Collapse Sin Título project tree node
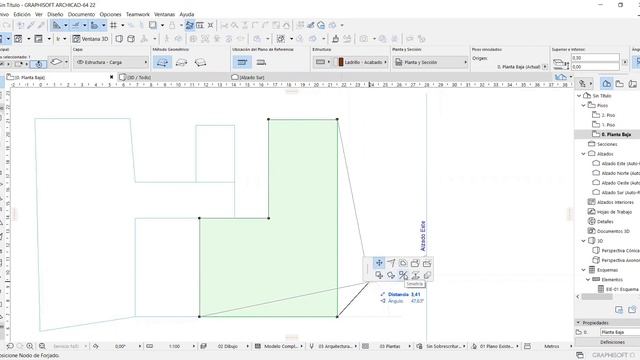This screenshot has width=640, height=360. [579, 96]
